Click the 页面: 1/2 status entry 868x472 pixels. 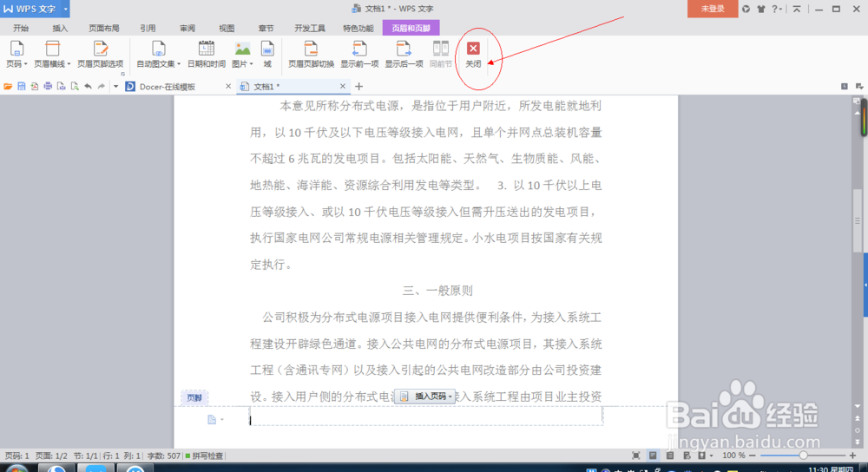(51, 456)
